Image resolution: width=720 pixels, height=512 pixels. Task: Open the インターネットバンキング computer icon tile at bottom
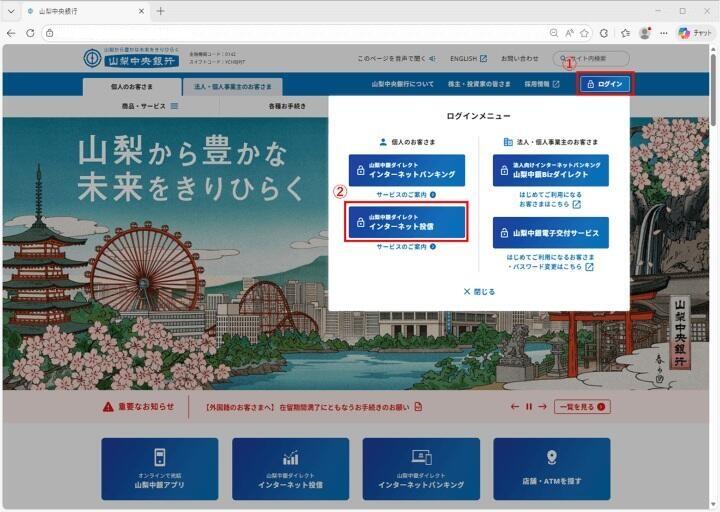point(421,468)
